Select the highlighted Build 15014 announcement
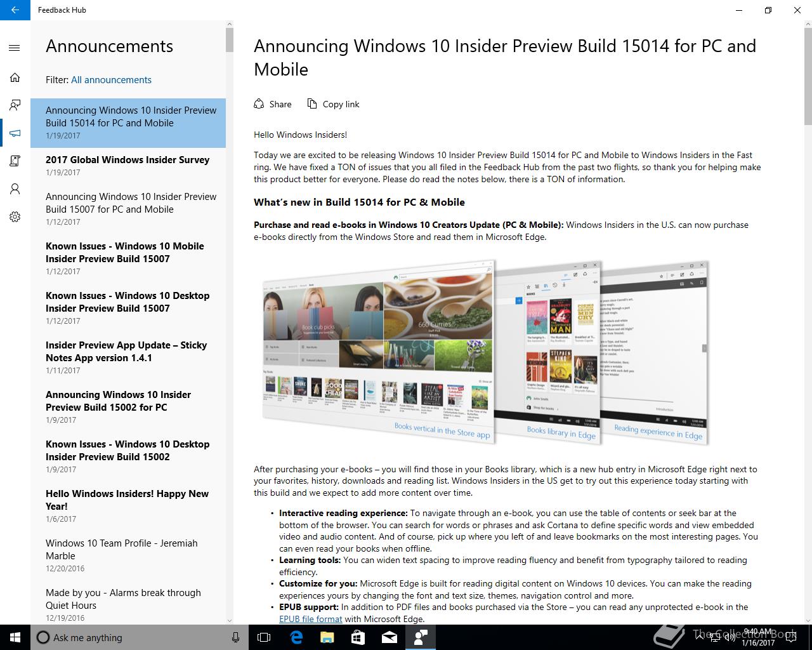This screenshot has height=650, width=812. tap(128, 123)
